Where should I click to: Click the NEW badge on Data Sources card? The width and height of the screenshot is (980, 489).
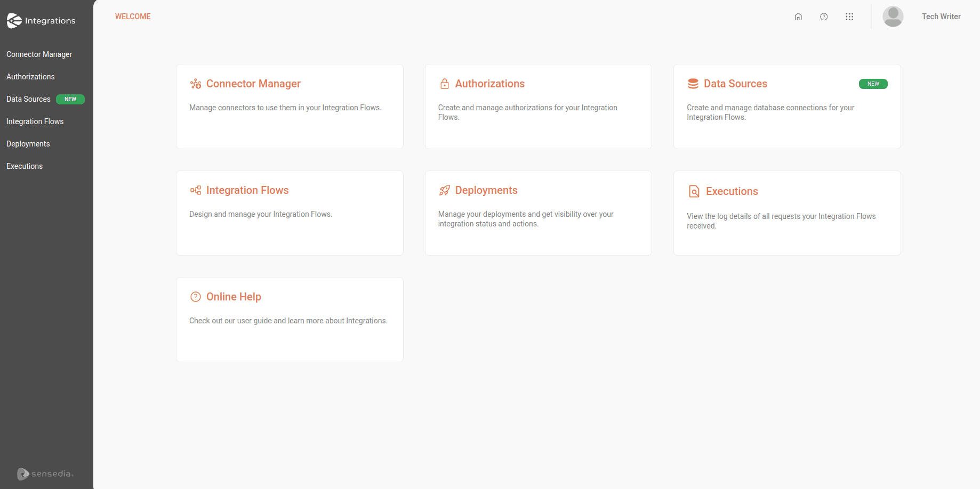pos(873,84)
